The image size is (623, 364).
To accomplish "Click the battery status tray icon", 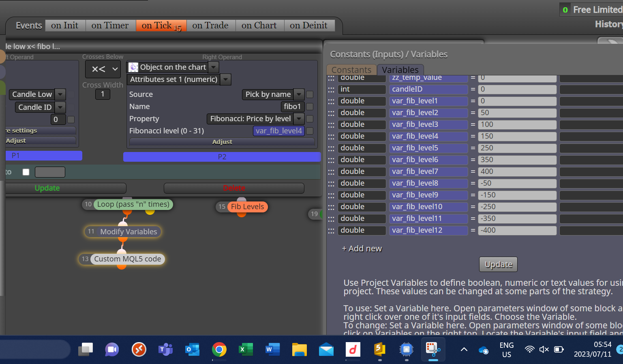I will tap(559, 349).
